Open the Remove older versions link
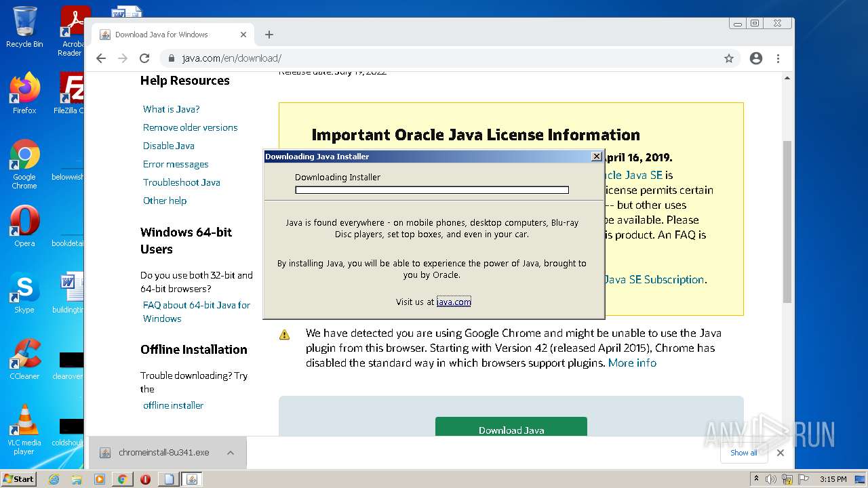The image size is (868, 488). 190,127
